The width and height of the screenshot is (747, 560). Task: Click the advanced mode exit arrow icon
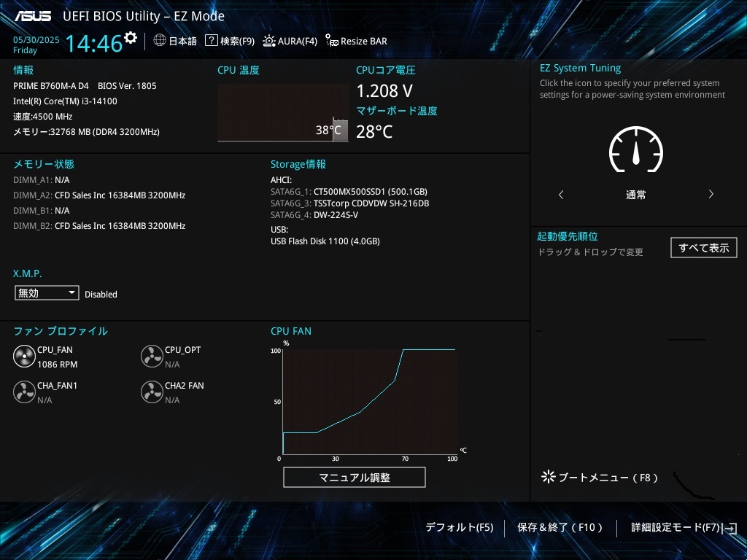[729, 528]
